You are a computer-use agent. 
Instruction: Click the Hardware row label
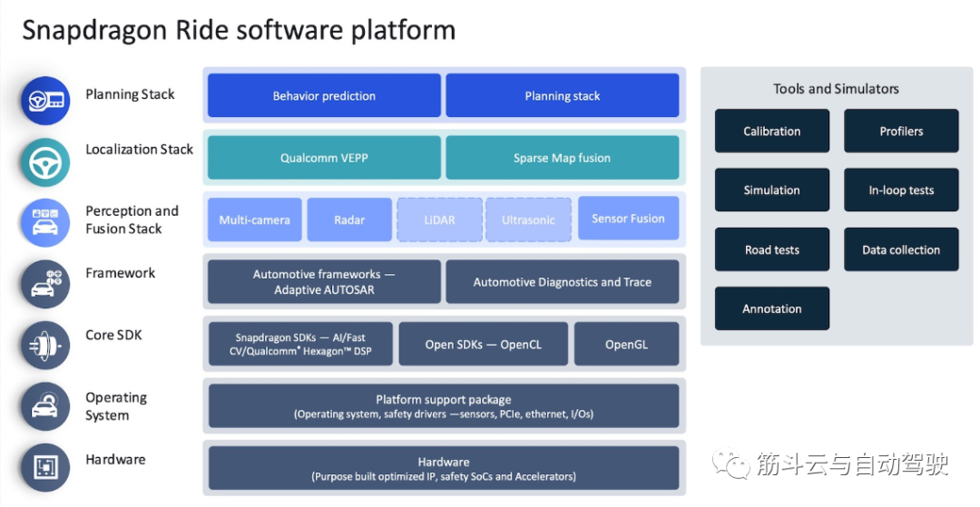point(115,460)
